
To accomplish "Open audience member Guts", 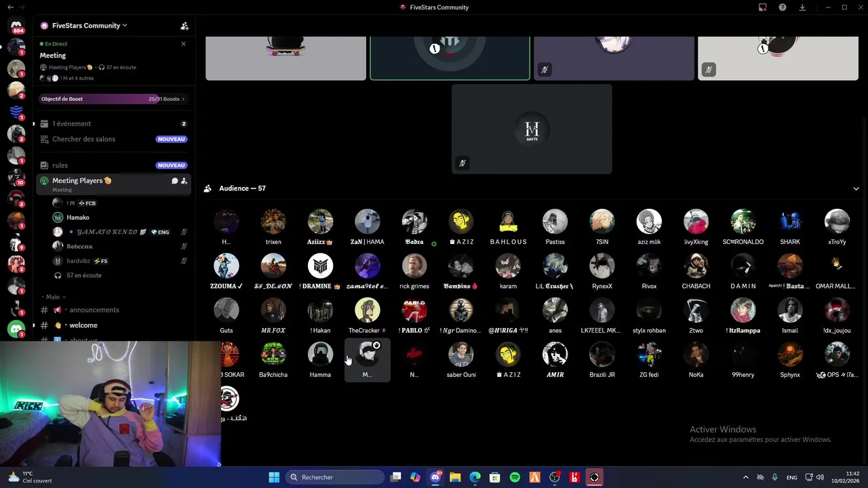I will click(x=226, y=316).
